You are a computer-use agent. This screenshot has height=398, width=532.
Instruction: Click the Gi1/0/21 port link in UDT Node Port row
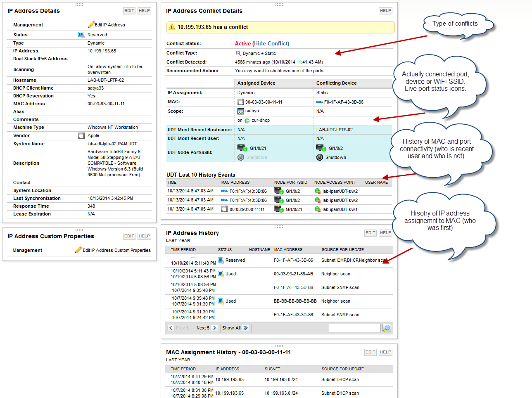tap(258, 148)
